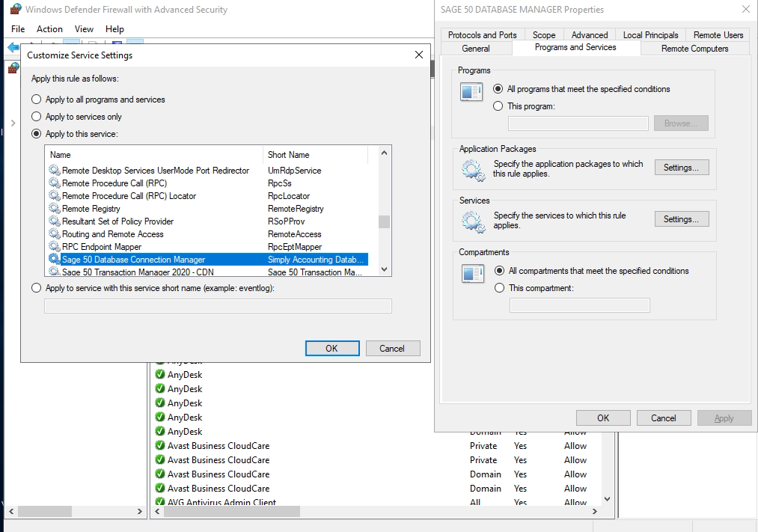Select 'All compartments that meet the specified conditions'

(499, 271)
